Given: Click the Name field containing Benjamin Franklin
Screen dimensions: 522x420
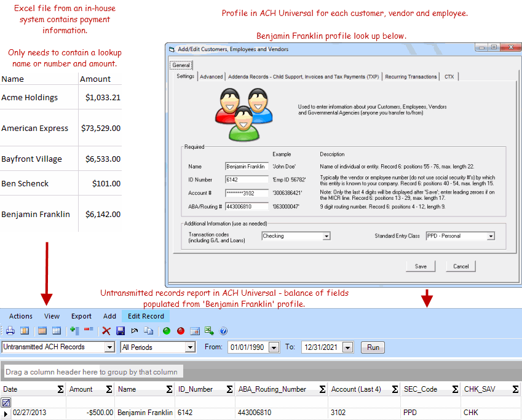Looking at the screenshot, I should point(247,166).
